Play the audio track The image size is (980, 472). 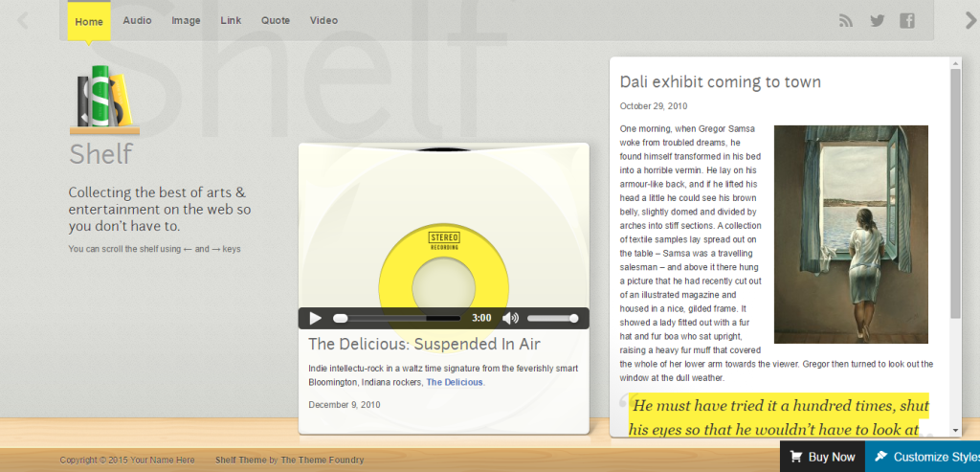pos(316,318)
